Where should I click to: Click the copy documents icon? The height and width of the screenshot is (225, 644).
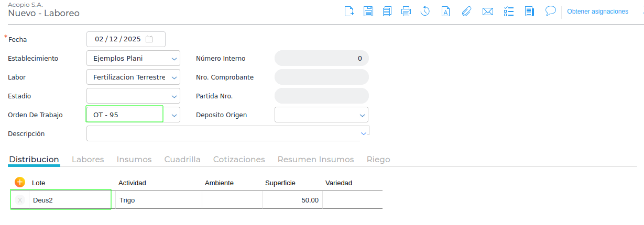tap(387, 11)
